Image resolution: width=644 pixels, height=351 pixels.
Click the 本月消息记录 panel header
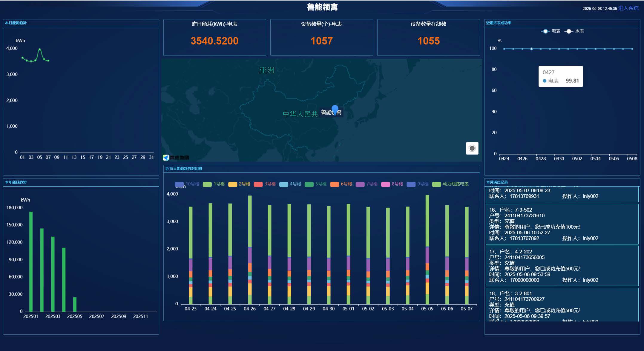click(x=497, y=182)
